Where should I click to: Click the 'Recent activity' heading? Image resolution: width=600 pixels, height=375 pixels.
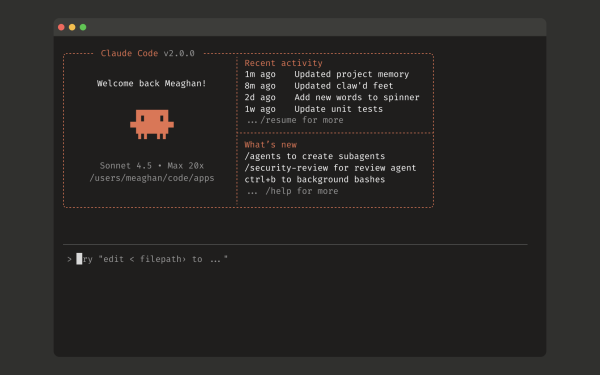283,63
